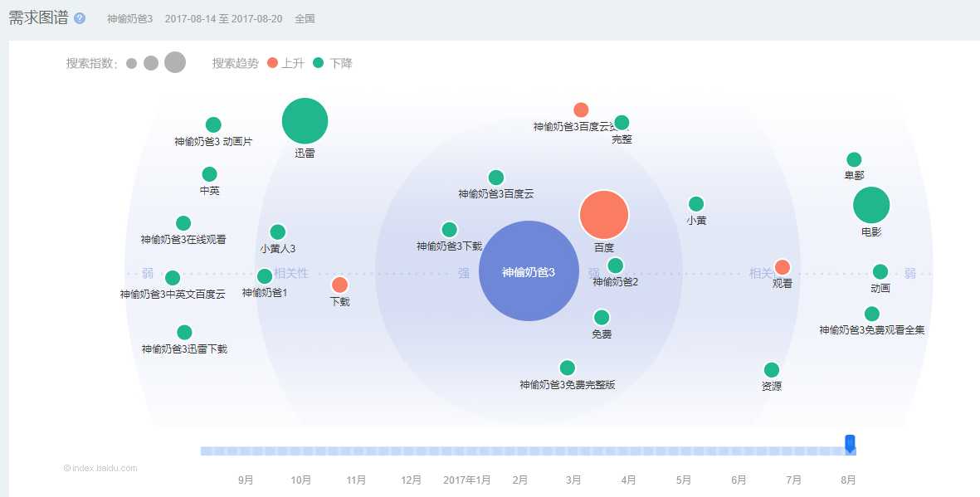Click the 动画 keyword bubble
The height and width of the screenshot is (497, 980).
coord(880,272)
